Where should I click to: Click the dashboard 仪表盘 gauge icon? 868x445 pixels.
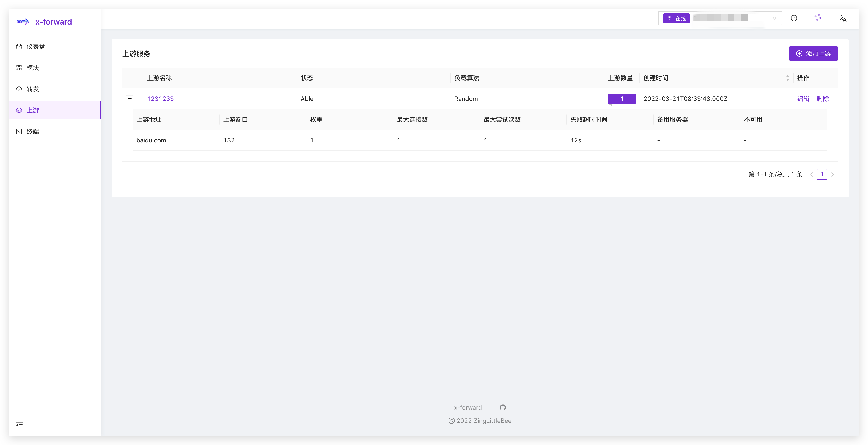pyautogui.click(x=19, y=46)
